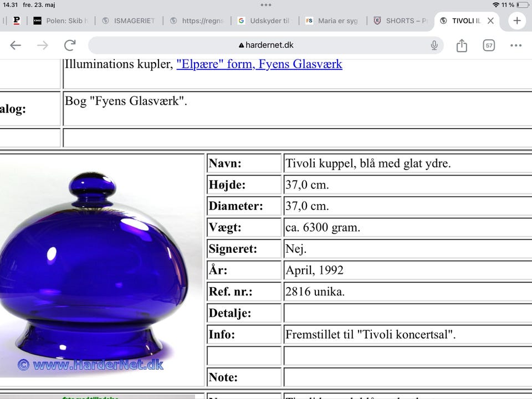Tap the "År:" label cell
Image resolution: width=532 pixels, height=399 pixels.
coord(244,270)
